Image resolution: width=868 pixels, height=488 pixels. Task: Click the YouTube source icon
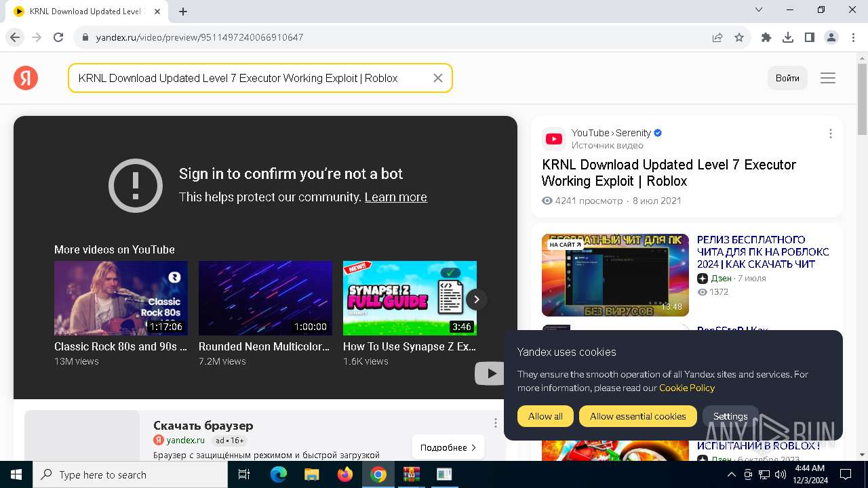click(554, 139)
